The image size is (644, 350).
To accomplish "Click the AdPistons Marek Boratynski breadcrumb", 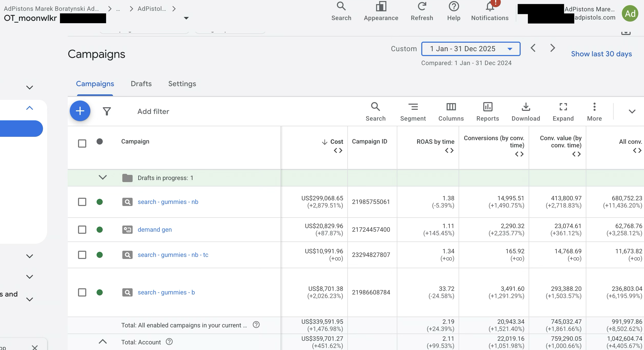I will [51, 9].
